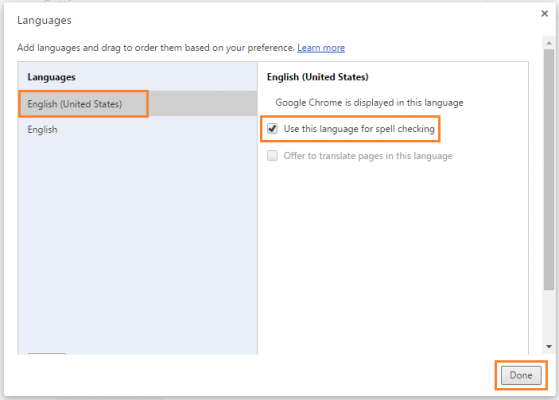
Task: Click the vertical scrollbar thumb
Action: coord(549,170)
